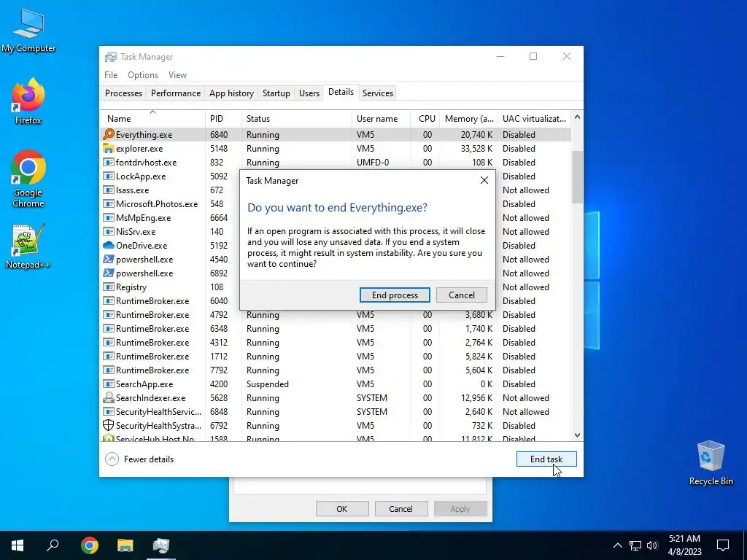Open the taskbar clock showing 5:21 AM

[684, 545]
